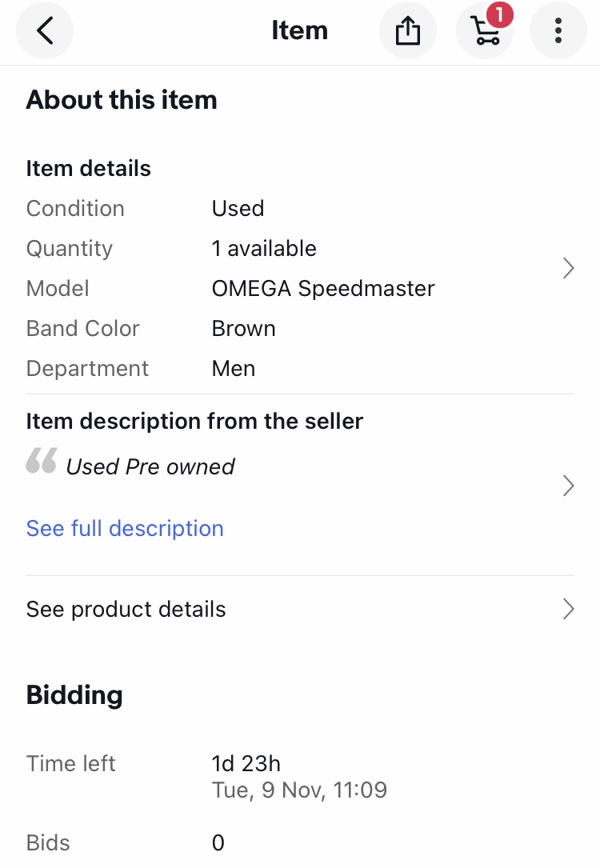600x868 pixels.
Task: Select the Used Pre owned description text
Action: 150,466
